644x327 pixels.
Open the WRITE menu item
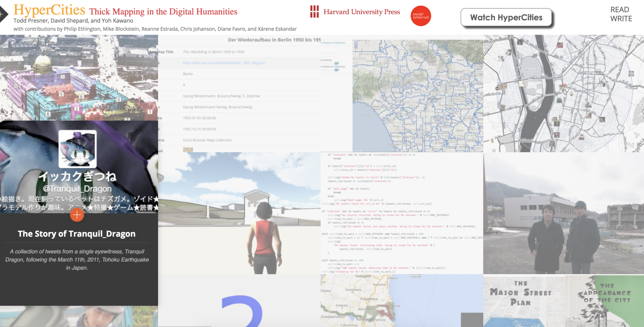coord(621,19)
